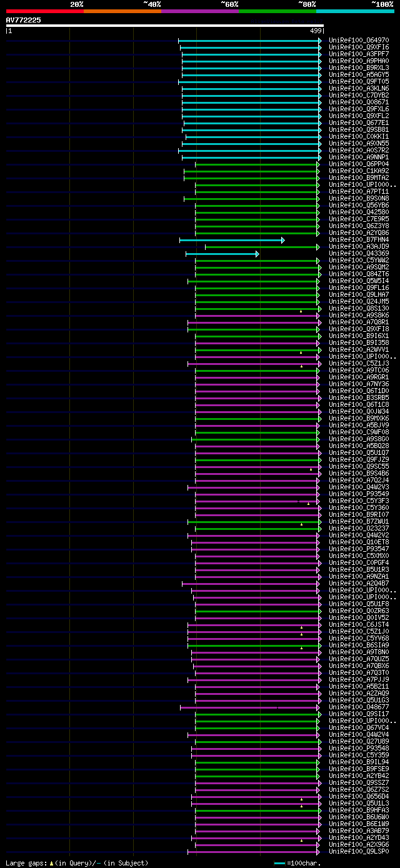
Task: Click the AV772225 query name label
Action: tap(24, 20)
